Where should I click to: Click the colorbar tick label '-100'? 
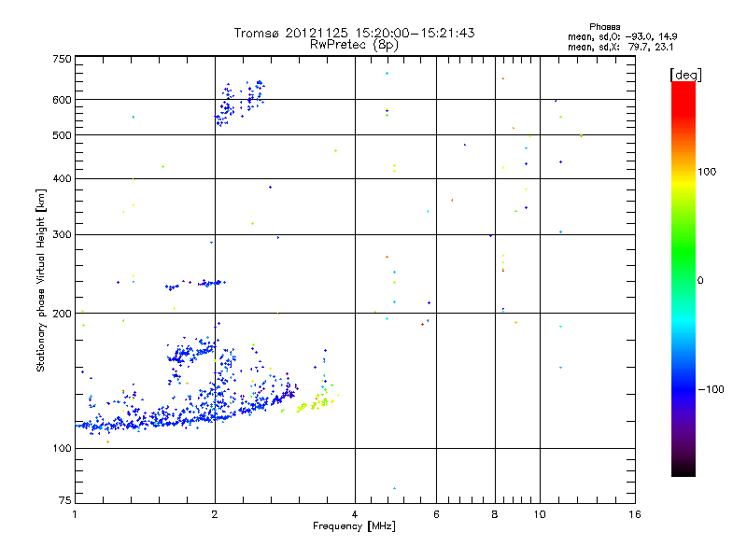pyautogui.click(x=712, y=389)
